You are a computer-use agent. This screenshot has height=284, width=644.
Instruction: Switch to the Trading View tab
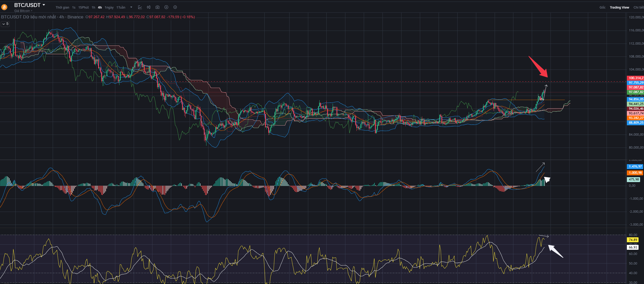(x=619, y=8)
